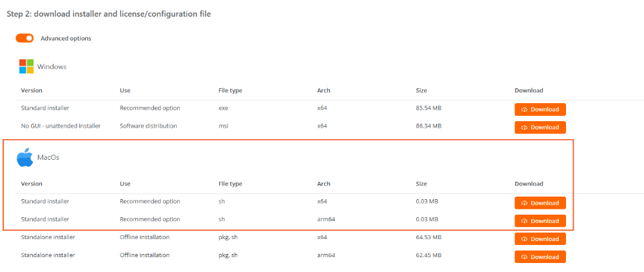Viewport: 644px width, 272px height.
Task: Click the Step 2 heading text
Action: point(109,14)
